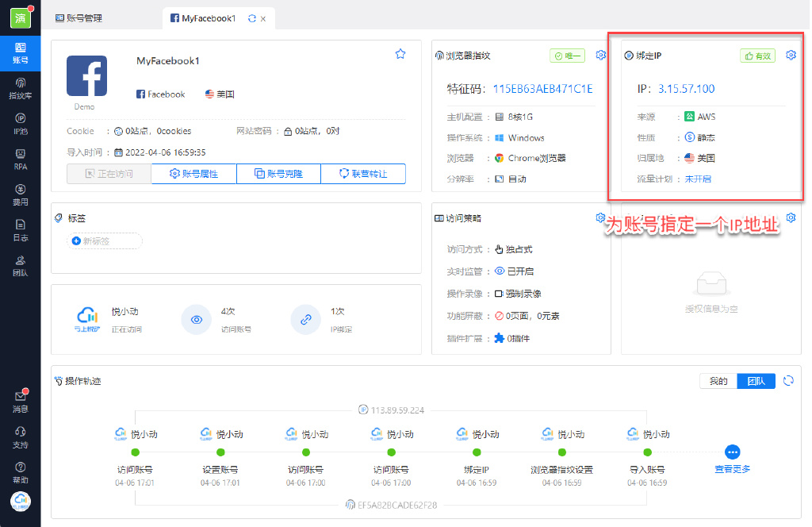Open the IP池 sidebar icon
The height and width of the screenshot is (527, 812).
pyautogui.click(x=20, y=125)
